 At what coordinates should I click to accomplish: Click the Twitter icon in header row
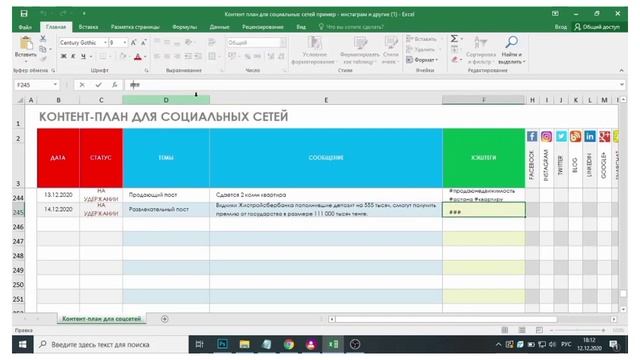[x=561, y=136]
